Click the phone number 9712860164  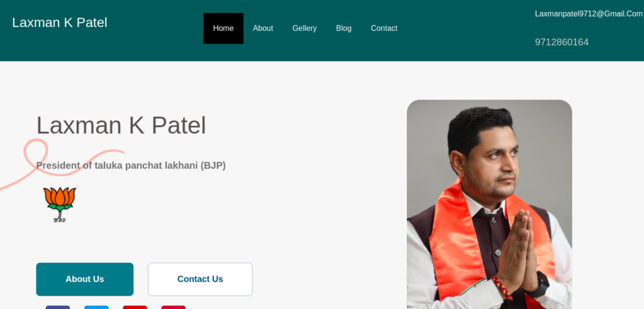(562, 42)
